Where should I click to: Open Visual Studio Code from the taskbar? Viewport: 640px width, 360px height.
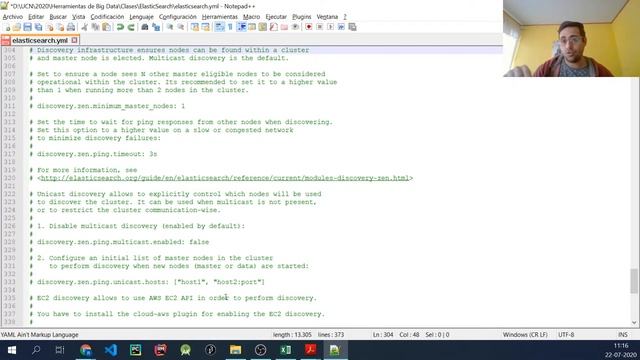point(111,350)
